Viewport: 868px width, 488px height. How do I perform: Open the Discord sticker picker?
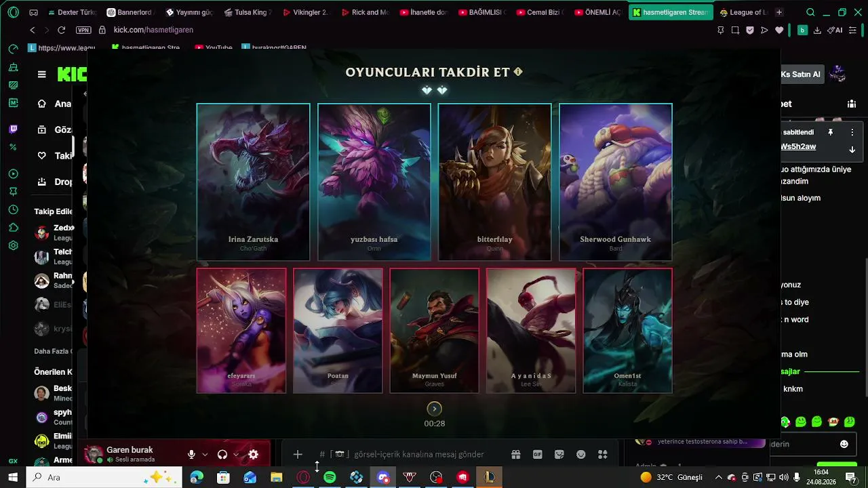click(x=559, y=455)
